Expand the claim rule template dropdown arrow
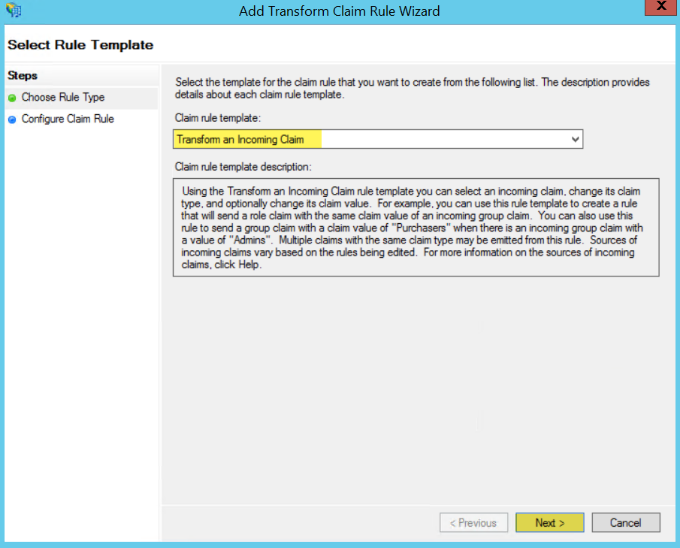Viewport: 680px width, 548px height. click(574, 140)
